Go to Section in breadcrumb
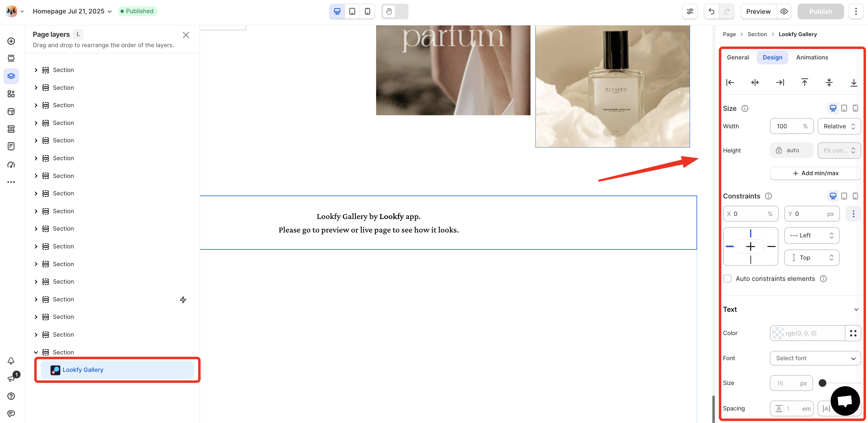868x423 pixels. [x=757, y=34]
